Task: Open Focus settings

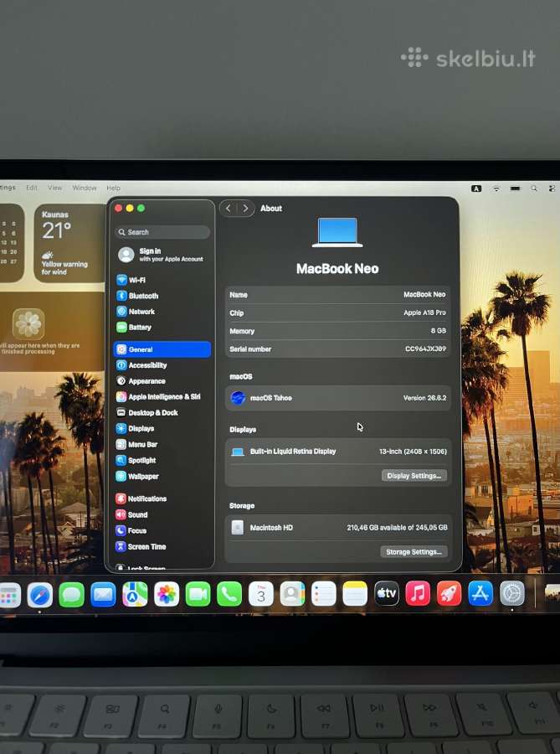Action: [x=162, y=531]
